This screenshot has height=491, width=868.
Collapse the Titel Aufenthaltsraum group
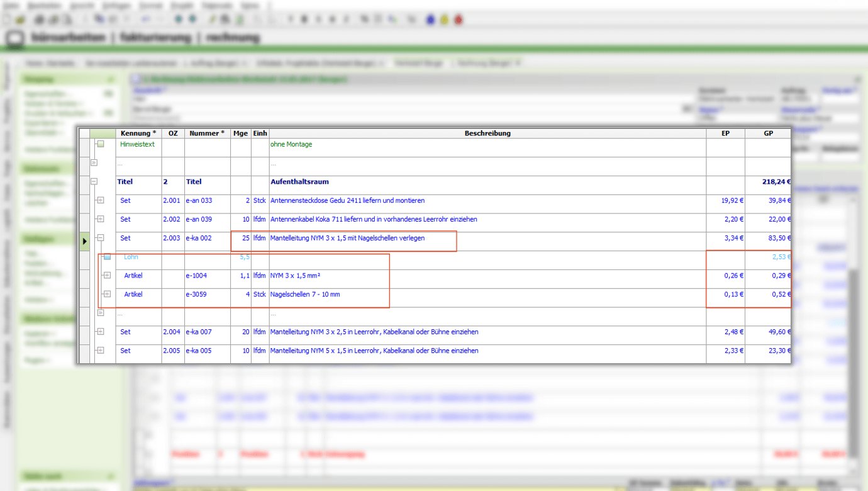pyautogui.click(x=94, y=181)
